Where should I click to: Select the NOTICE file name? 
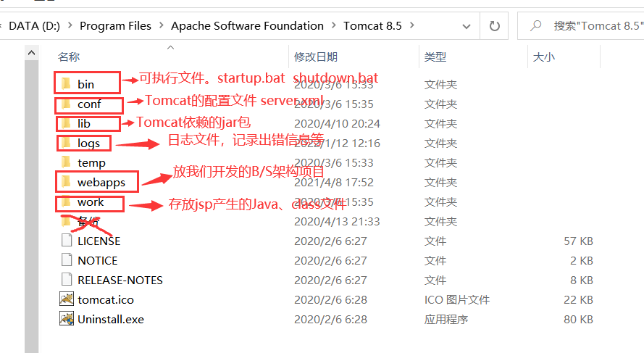(x=97, y=260)
